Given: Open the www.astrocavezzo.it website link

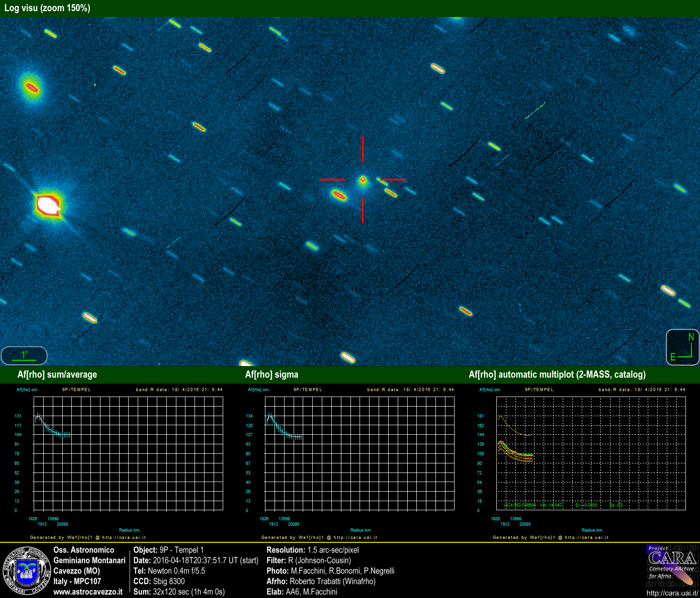Looking at the screenshot, I should pyautogui.click(x=88, y=592).
